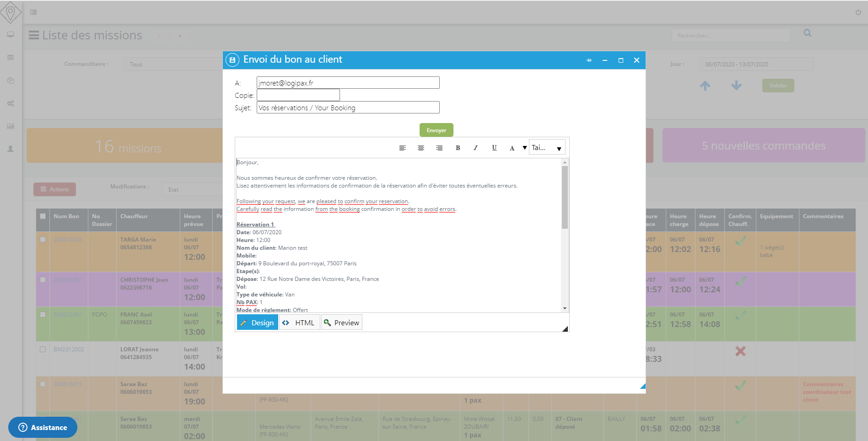Align text left in editor toolbar
This screenshot has width=868, height=441.
403,148
